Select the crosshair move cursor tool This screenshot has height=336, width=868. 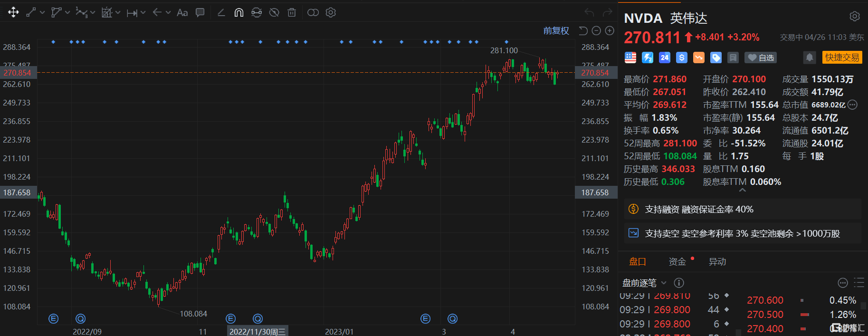pos(13,12)
